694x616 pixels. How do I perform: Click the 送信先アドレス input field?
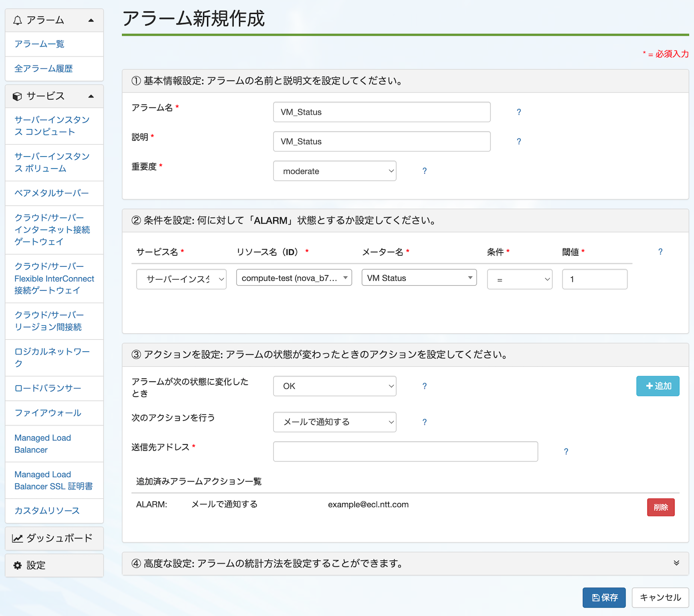click(405, 452)
